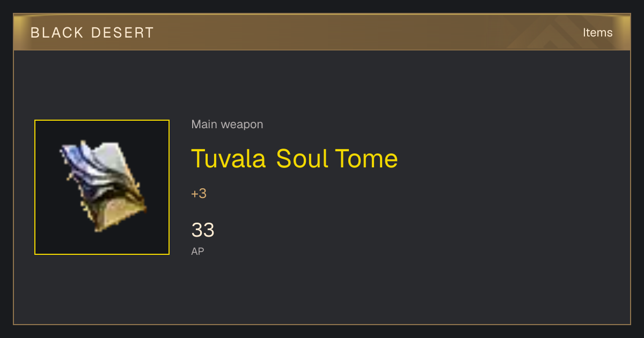Click the word DESERT in the header
The width and height of the screenshot is (644, 338).
click(123, 33)
